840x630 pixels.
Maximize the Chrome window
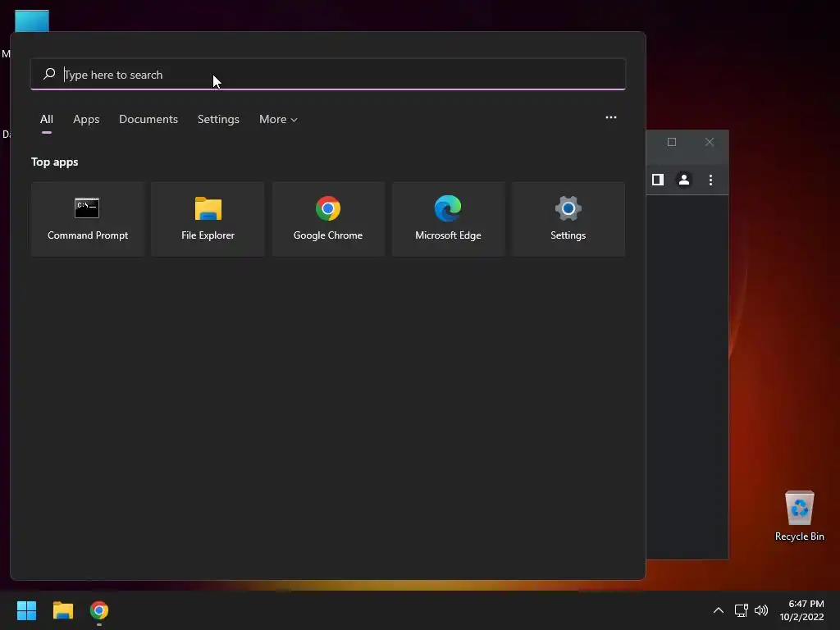pyautogui.click(x=672, y=142)
